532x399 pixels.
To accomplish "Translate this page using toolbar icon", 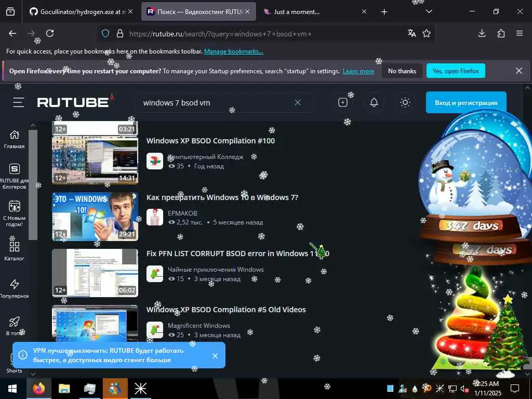I will [x=412, y=33].
